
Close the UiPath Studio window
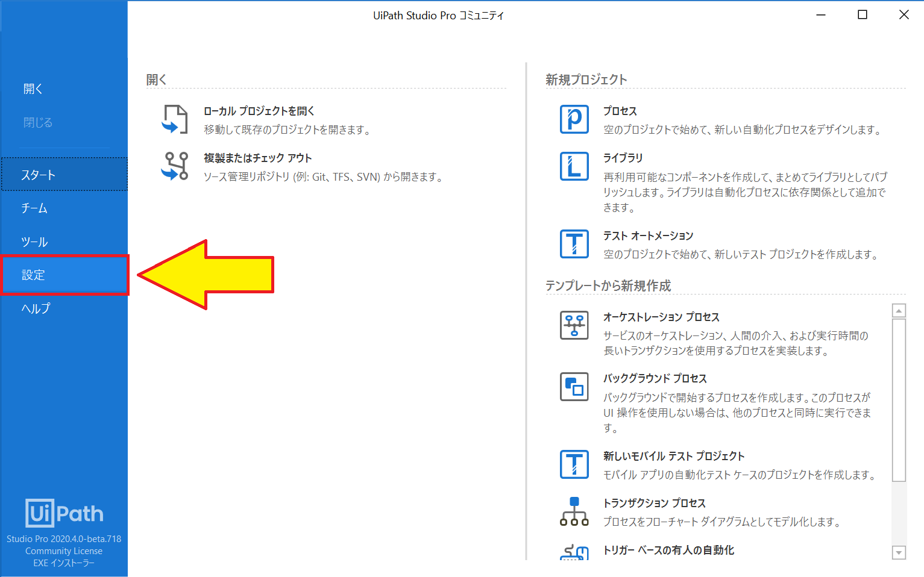pos(904,15)
